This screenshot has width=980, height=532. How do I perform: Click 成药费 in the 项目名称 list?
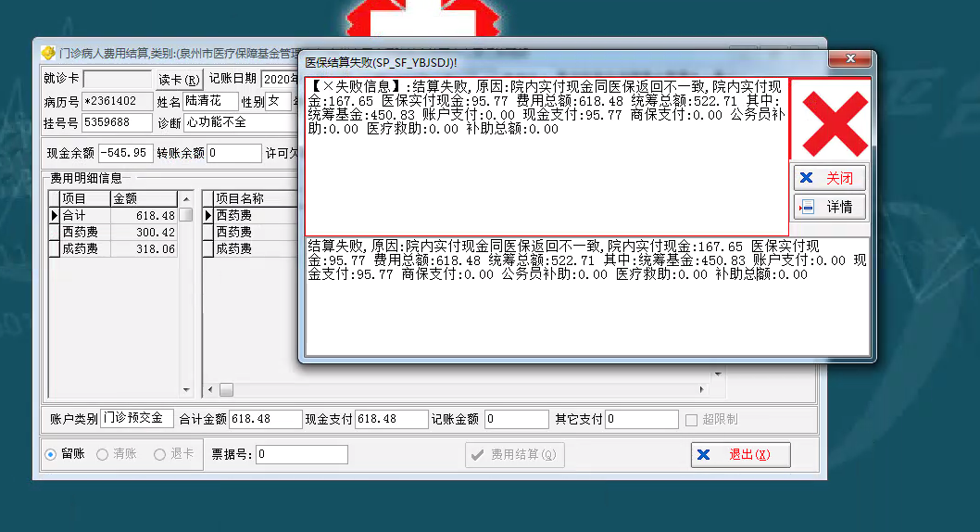256,248
